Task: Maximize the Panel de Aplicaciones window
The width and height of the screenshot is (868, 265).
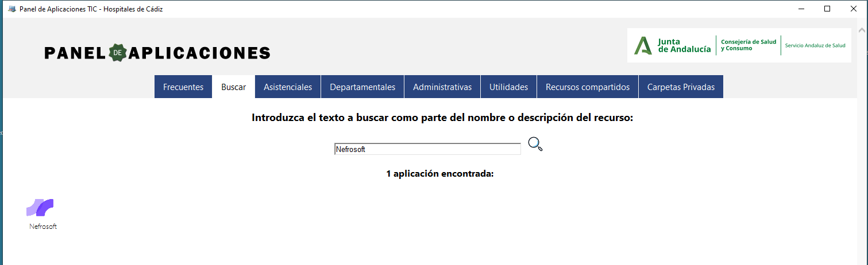Action: [827, 9]
